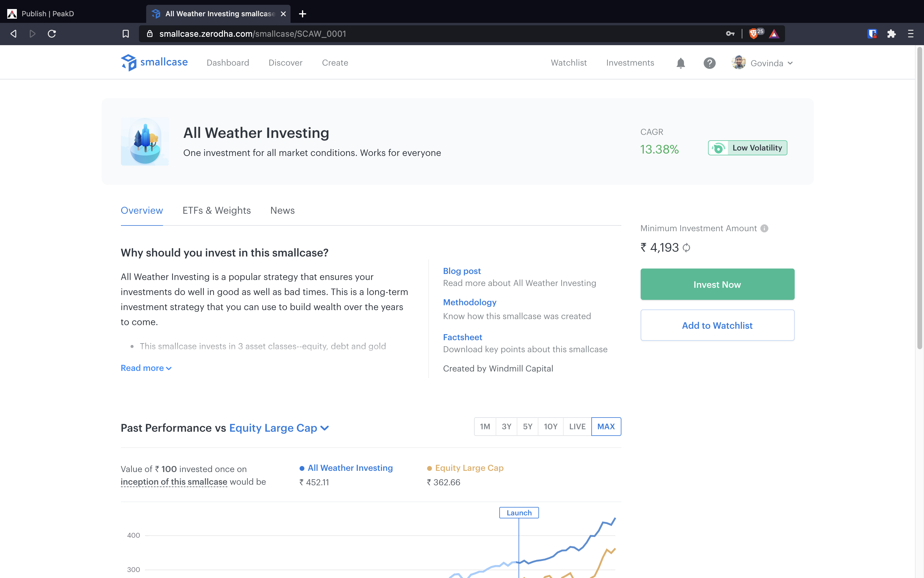Click the smallcase logo

point(154,62)
